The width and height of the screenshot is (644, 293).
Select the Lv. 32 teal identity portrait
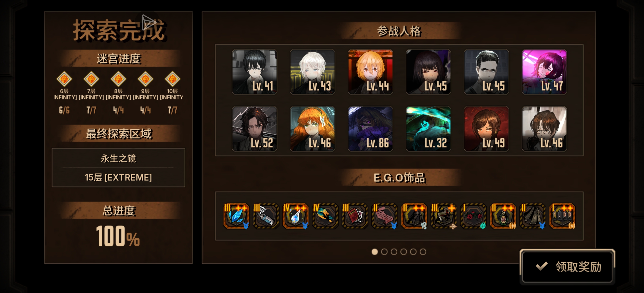tap(428, 129)
